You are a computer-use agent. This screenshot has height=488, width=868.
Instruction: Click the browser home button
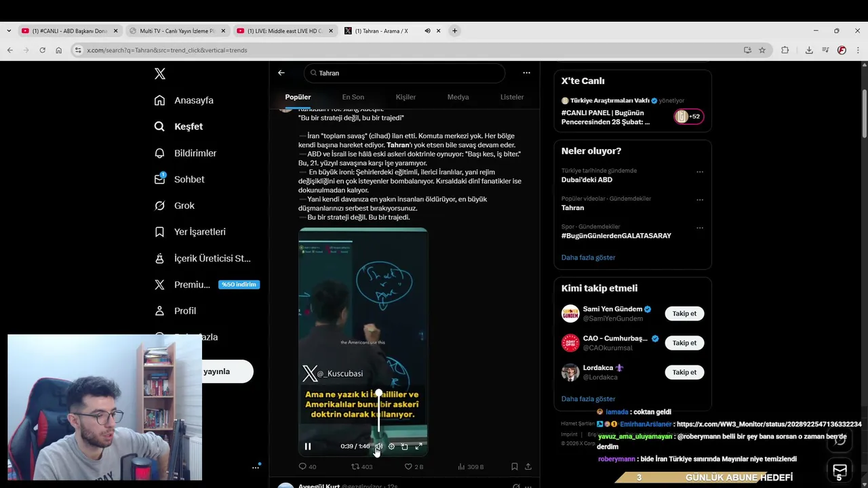point(59,50)
